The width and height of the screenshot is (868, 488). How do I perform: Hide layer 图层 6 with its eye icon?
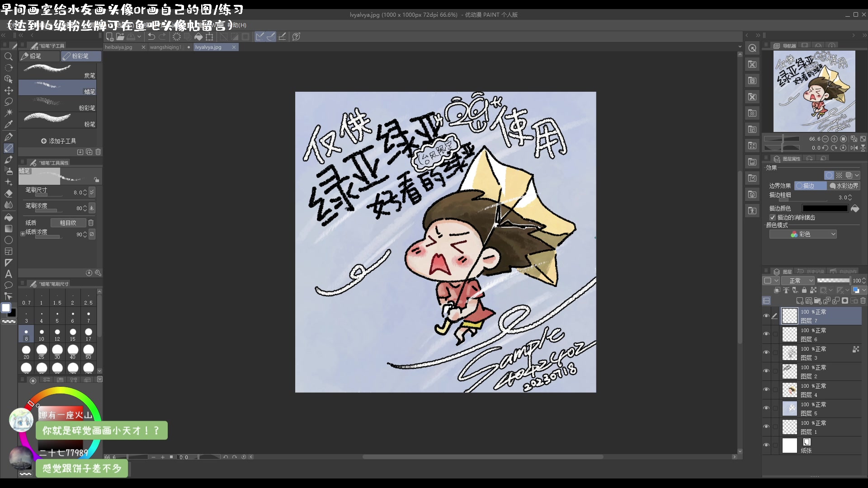[766, 334]
